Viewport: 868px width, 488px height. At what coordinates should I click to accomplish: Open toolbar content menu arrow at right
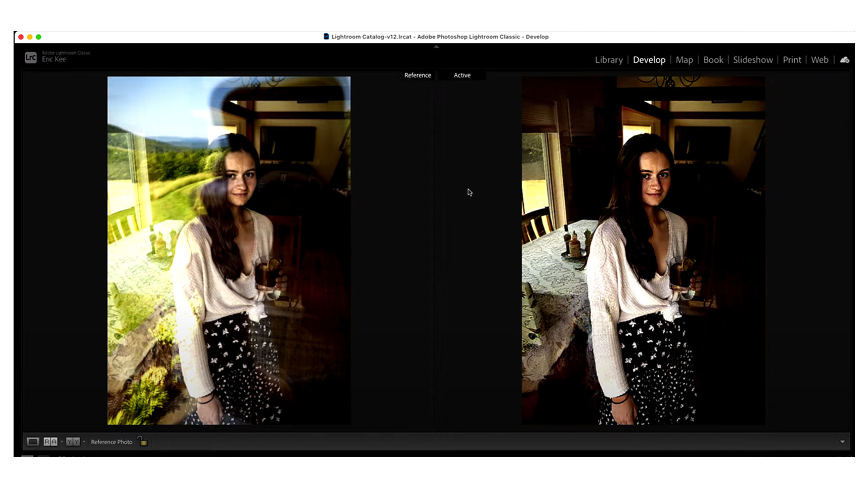tap(842, 441)
